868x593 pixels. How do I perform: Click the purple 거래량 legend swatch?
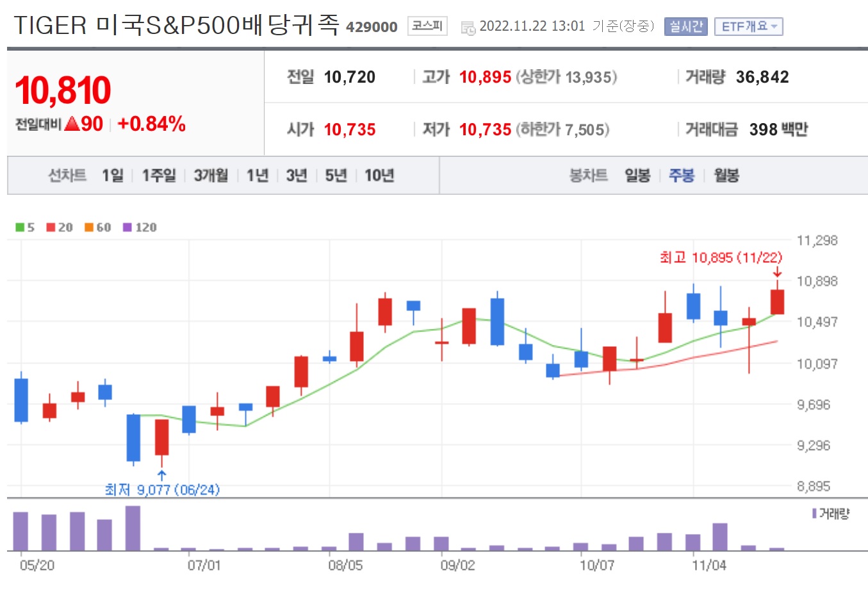click(814, 514)
